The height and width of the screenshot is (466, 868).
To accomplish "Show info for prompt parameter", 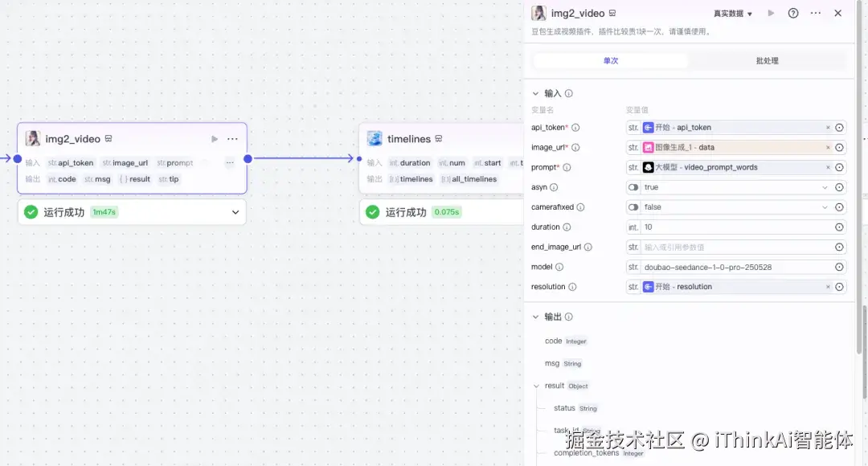I will (x=567, y=168).
